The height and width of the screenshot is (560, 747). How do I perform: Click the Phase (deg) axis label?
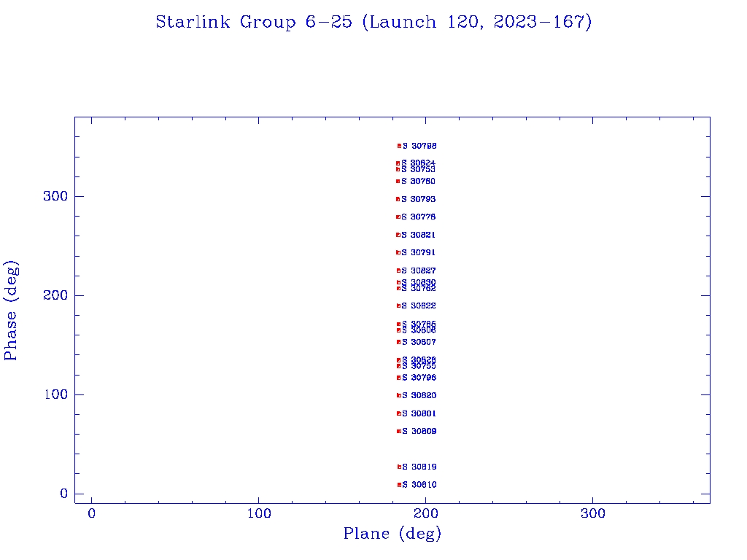(11, 311)
